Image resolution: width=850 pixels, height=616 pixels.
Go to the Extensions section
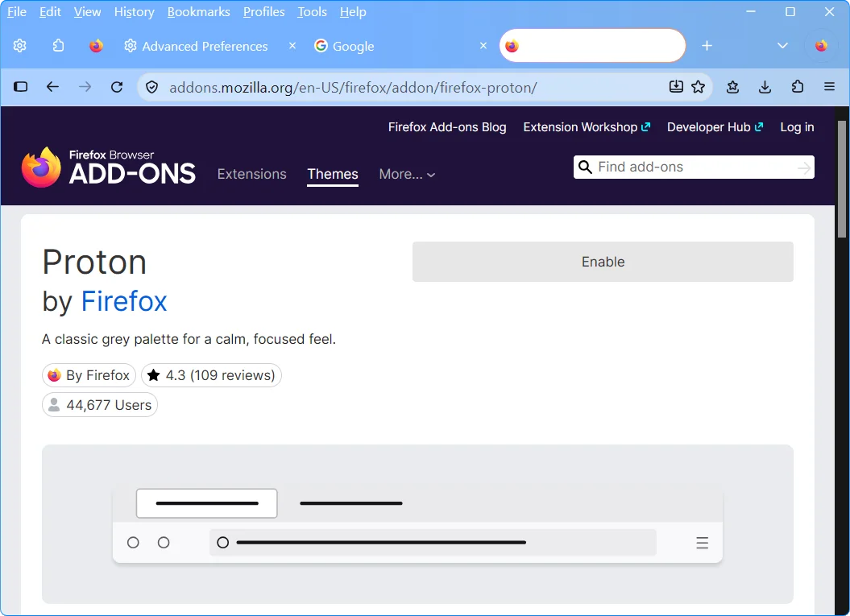[x=252, y=174]
